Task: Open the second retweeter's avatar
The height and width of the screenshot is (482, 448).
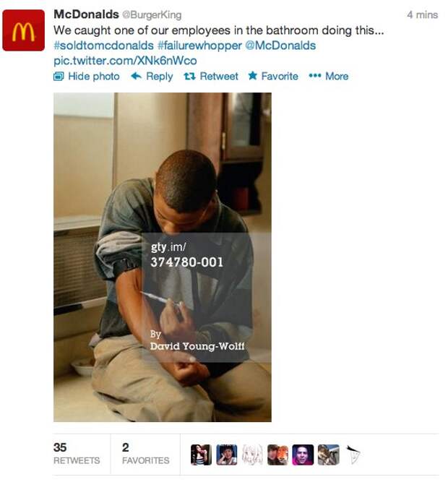Action: [227, 455]
